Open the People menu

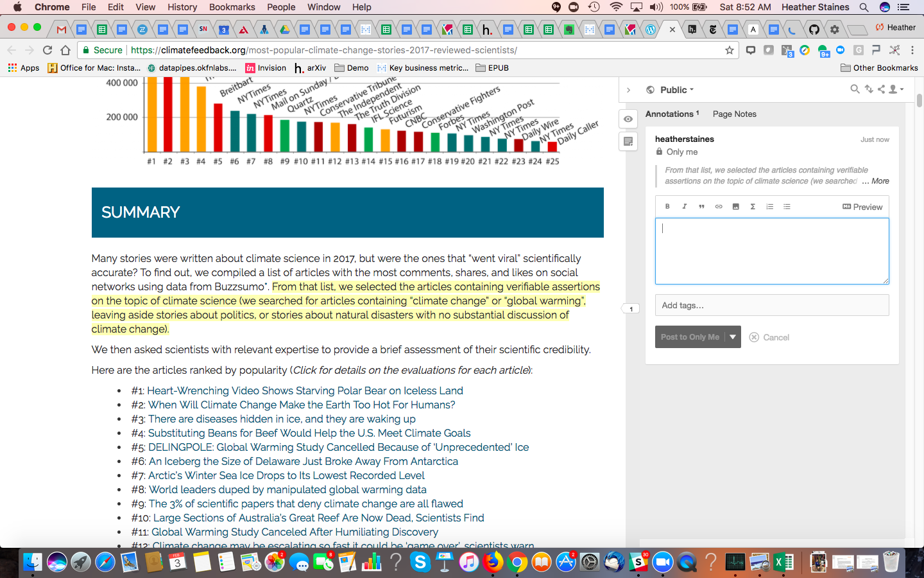click(x=281, y=7)
